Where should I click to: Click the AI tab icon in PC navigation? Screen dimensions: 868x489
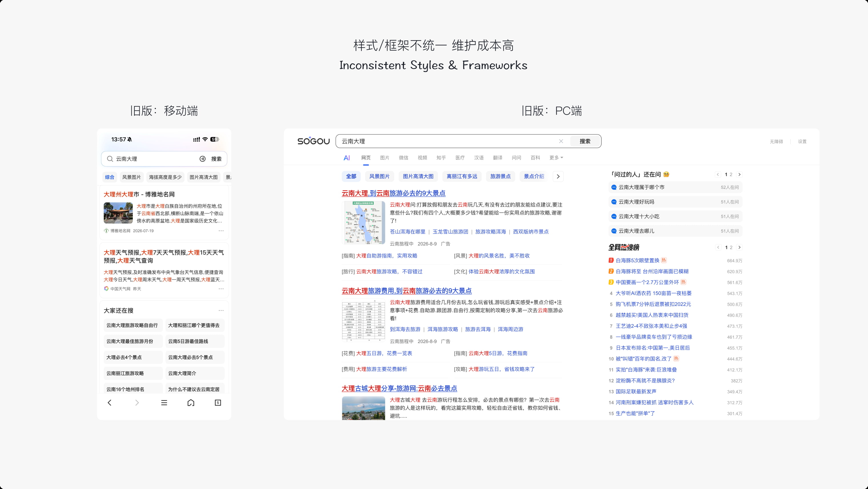(347, 157)
